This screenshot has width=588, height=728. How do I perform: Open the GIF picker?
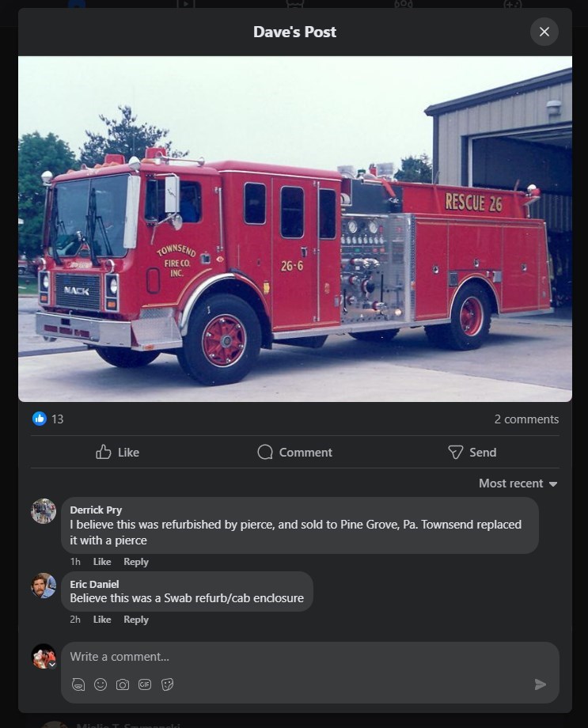(x=145, y=684)
